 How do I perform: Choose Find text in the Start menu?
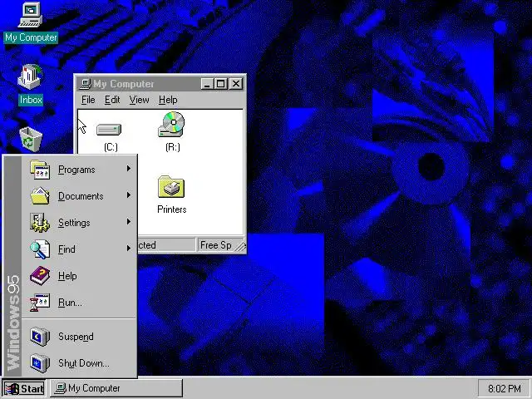tap(66, 249)
